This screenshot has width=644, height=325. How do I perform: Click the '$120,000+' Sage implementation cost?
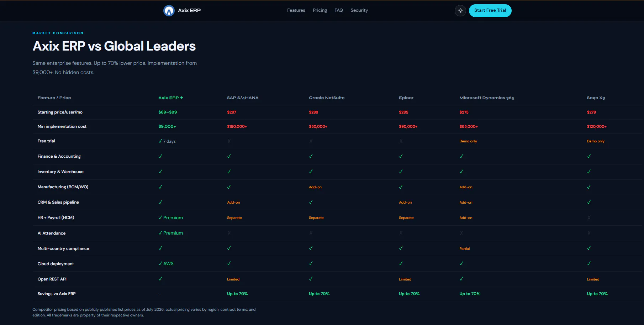point(597,126)
